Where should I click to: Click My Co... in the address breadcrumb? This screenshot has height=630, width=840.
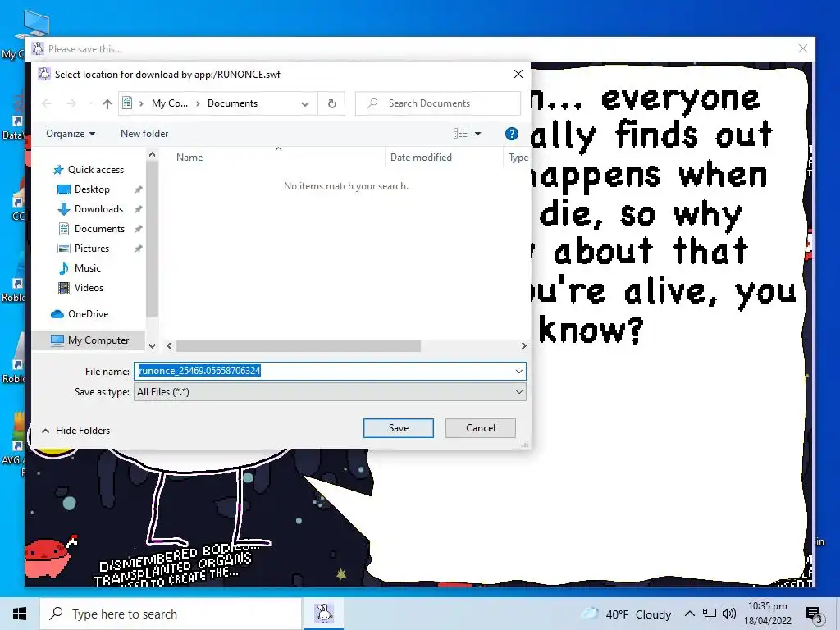click(x=169, y=103)
